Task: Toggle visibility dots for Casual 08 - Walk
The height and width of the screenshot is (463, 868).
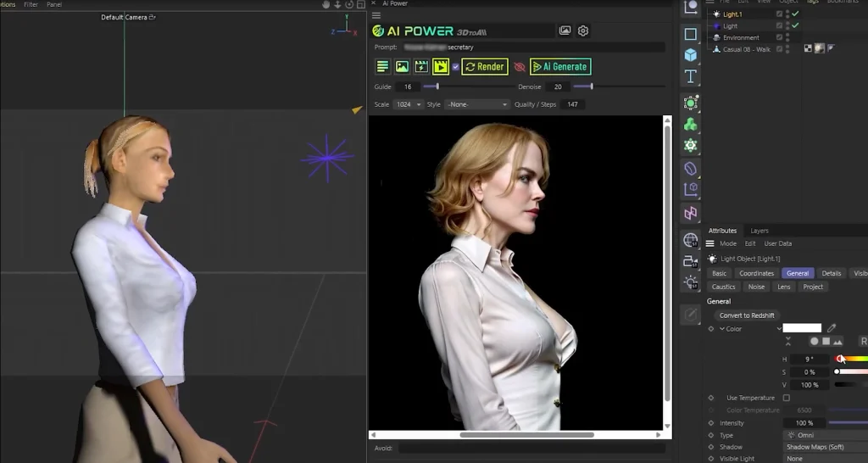Action: click(x=787, y=48)
